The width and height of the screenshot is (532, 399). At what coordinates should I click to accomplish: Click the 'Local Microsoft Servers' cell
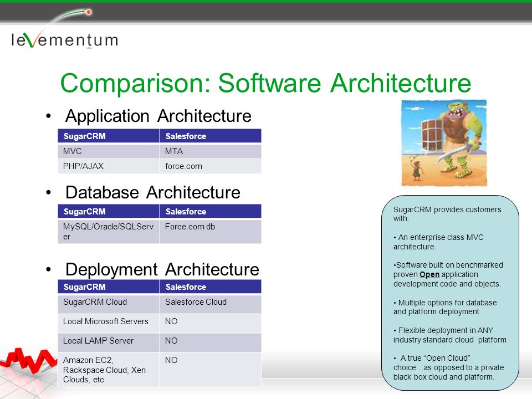point(109,323)
